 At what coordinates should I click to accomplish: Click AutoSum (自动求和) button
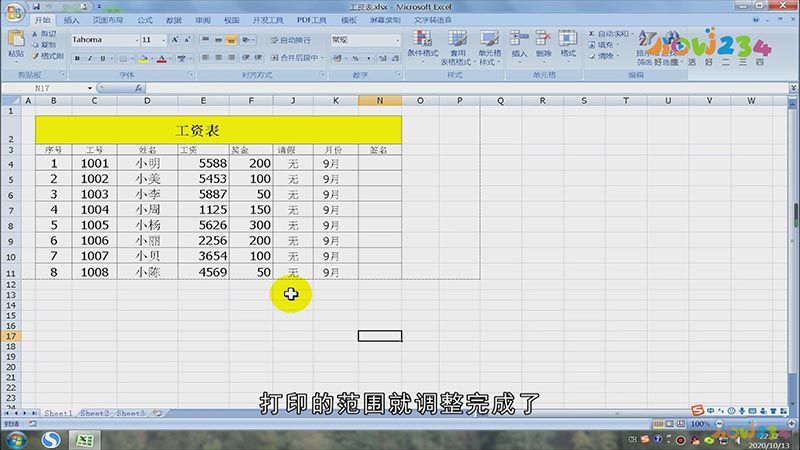point(610,34)
